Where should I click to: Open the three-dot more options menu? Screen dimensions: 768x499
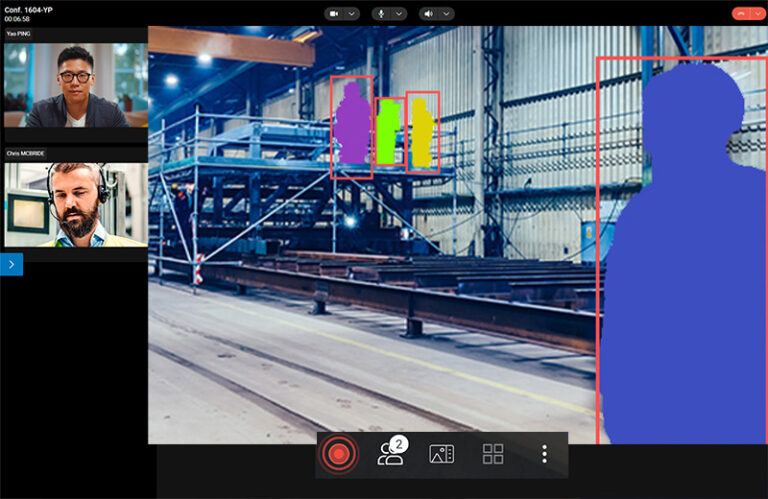(544, 454)
